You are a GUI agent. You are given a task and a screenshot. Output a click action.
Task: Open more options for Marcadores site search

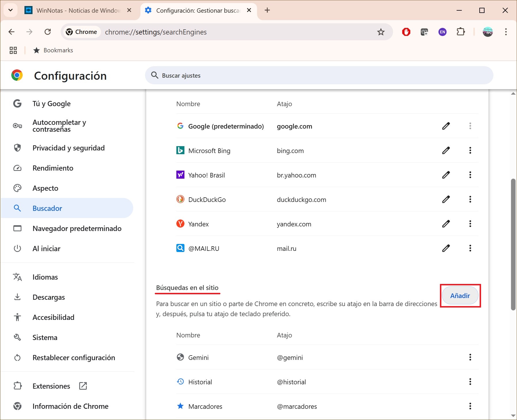tap(470, 406)
